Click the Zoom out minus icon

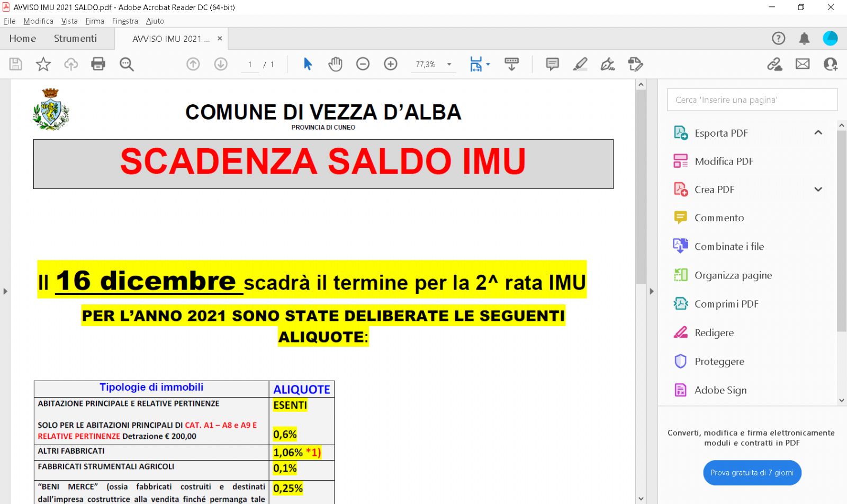(x=363, y=64)
